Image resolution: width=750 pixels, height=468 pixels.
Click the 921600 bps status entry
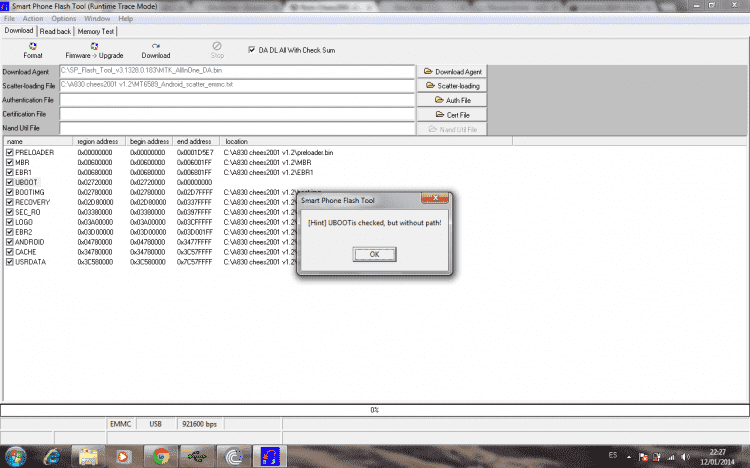199,424
